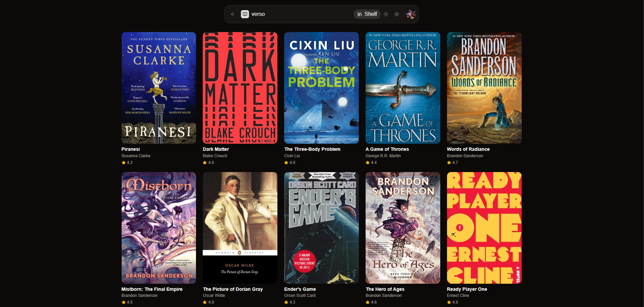Open The Picture of Dorian Gray cover
Viewport: 644px width, 307px height.
click(240, 228)
